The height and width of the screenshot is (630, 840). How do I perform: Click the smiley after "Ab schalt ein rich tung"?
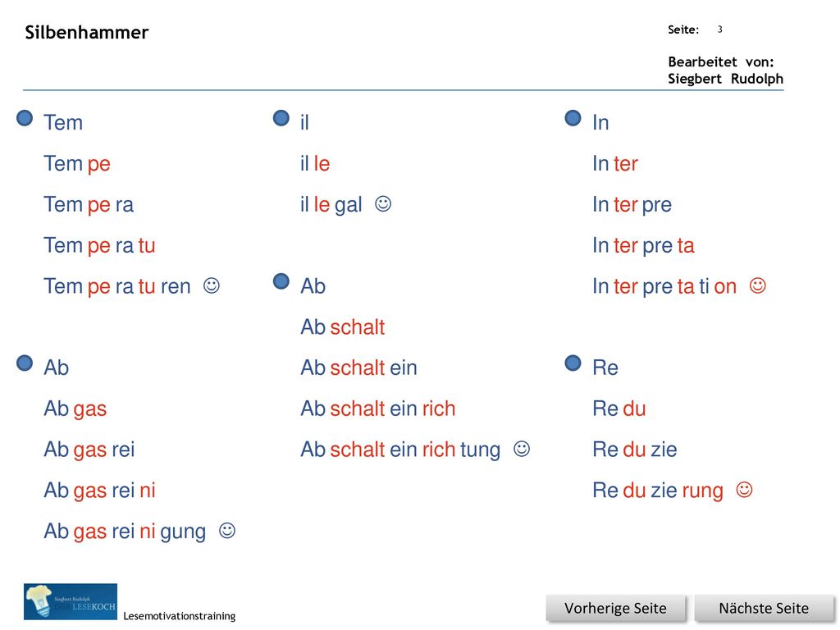coord(522,449)
